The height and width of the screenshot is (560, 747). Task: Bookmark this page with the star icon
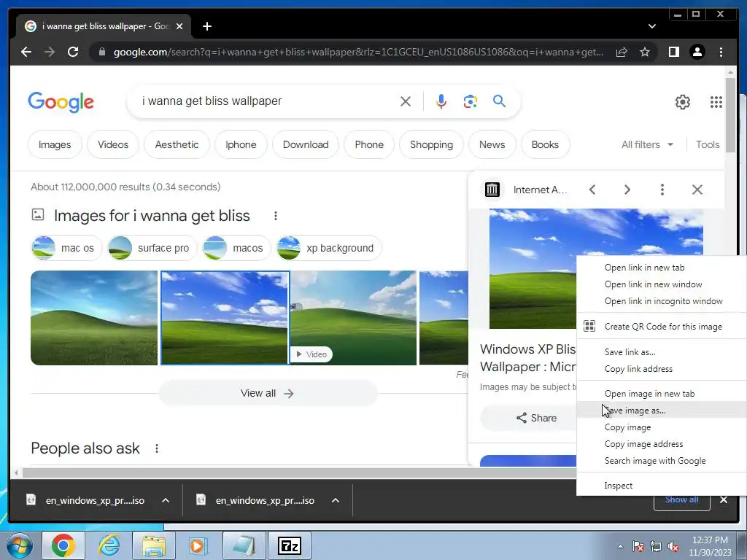[x=645, y=52]
